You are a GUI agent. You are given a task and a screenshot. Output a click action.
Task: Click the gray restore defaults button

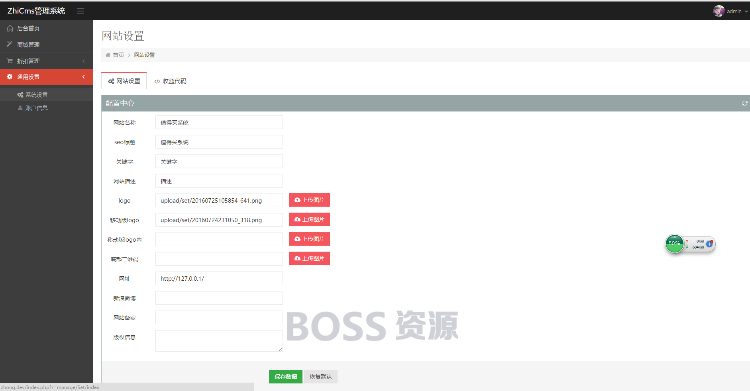tap(320, 377)
